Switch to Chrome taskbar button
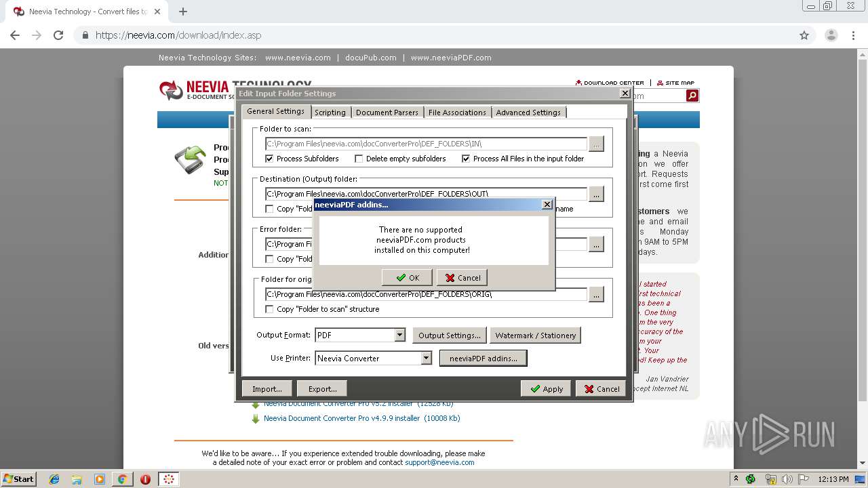 coord(122,479)
